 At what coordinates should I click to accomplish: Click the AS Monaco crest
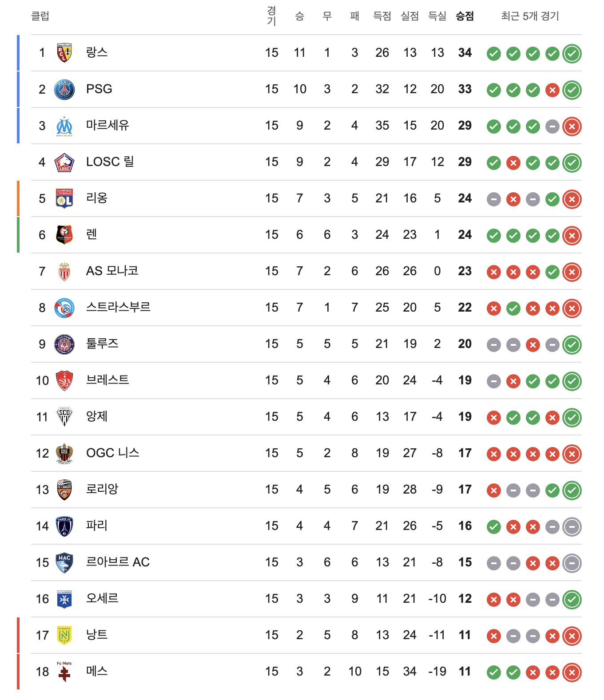(64, 272)
